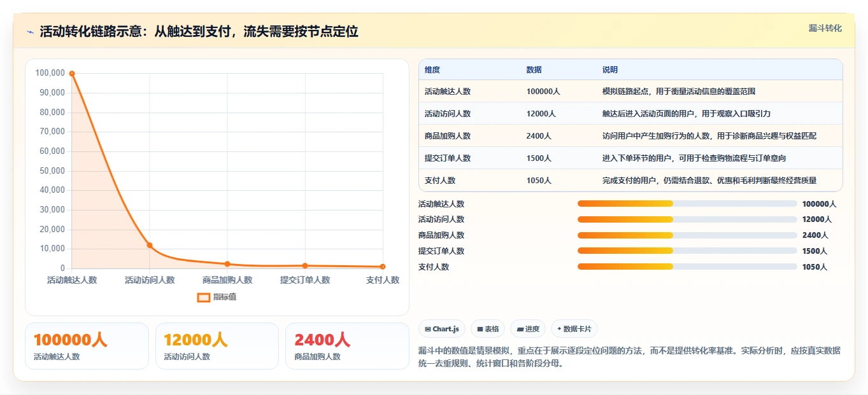Click the 1500人 value beside progress bar
Viewport: 868px width, 395px height.
815,251
